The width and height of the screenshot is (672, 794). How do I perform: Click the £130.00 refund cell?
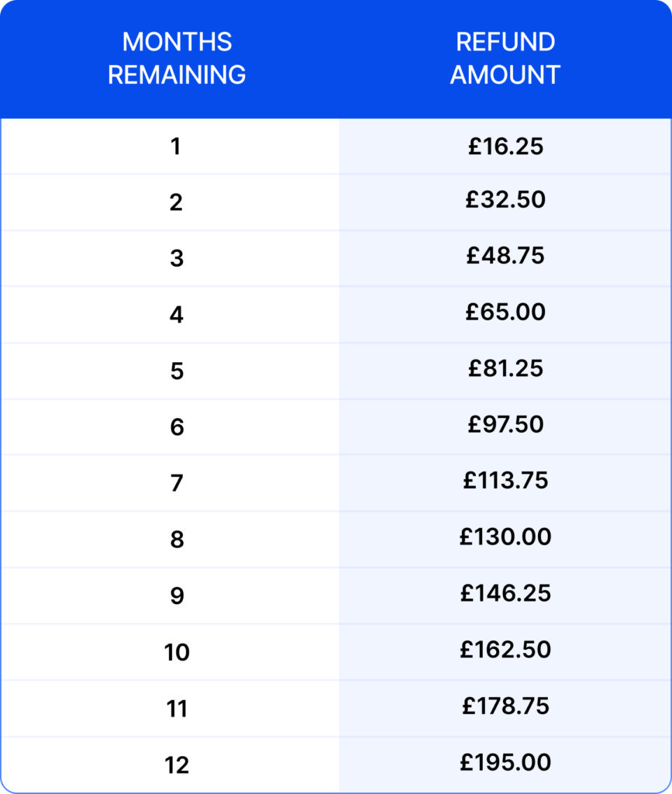505,537
